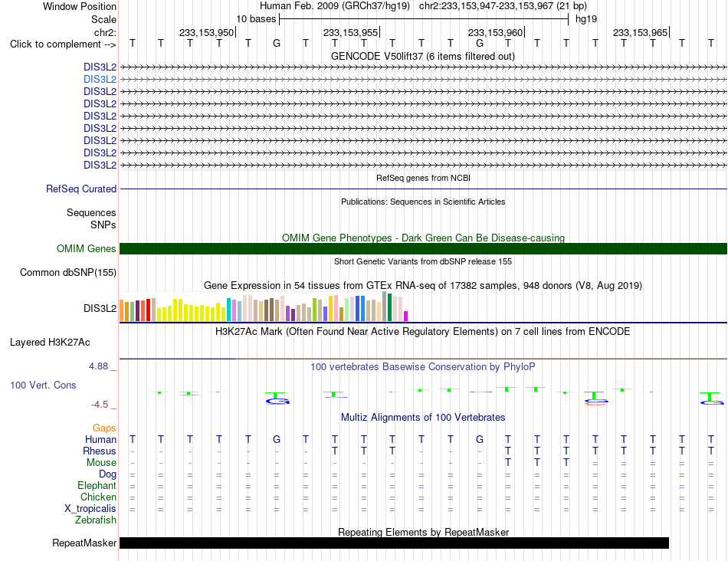Click the first orange GTEx expression bar
The image size is (728, 561).
tap(122, 310)
